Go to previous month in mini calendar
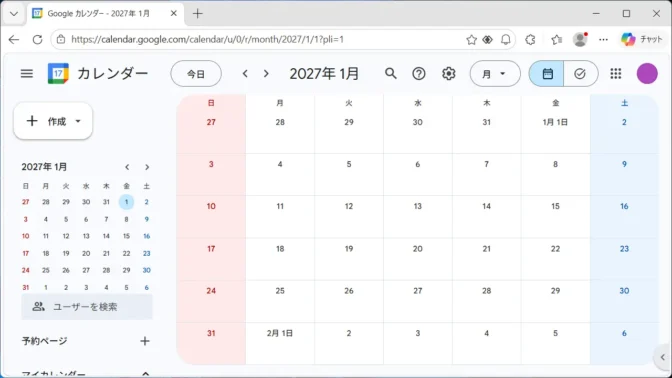Viewport: 672px width, 378px height. tap(127, 167)
